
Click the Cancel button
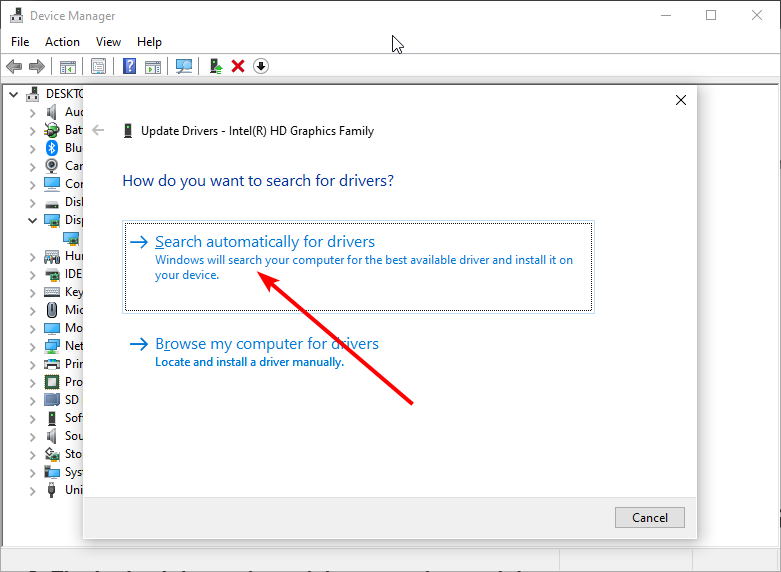pos(650,518)
